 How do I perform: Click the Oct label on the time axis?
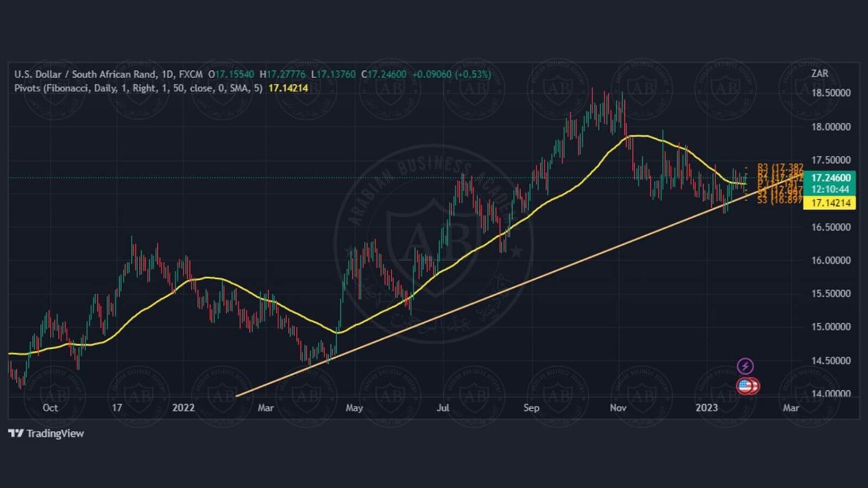50,408
